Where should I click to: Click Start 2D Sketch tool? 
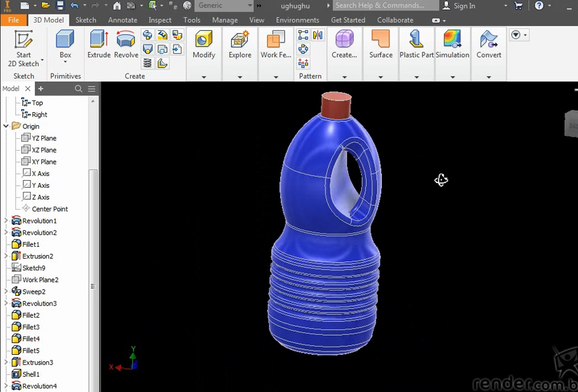click(23, 47)
